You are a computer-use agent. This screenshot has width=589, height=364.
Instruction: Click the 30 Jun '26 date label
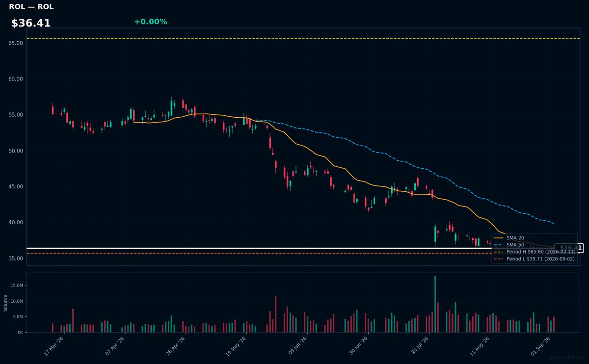pos(358,346)
